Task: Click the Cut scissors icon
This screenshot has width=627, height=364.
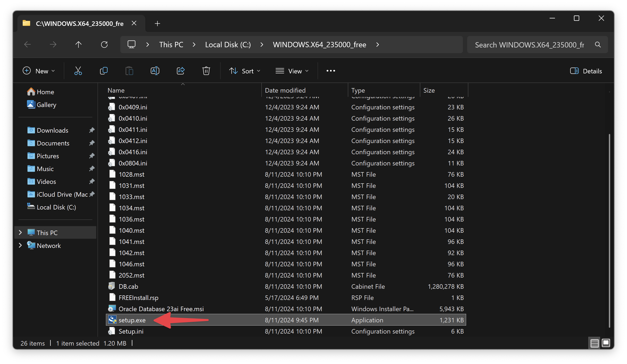Action: (x=78, y=71)
